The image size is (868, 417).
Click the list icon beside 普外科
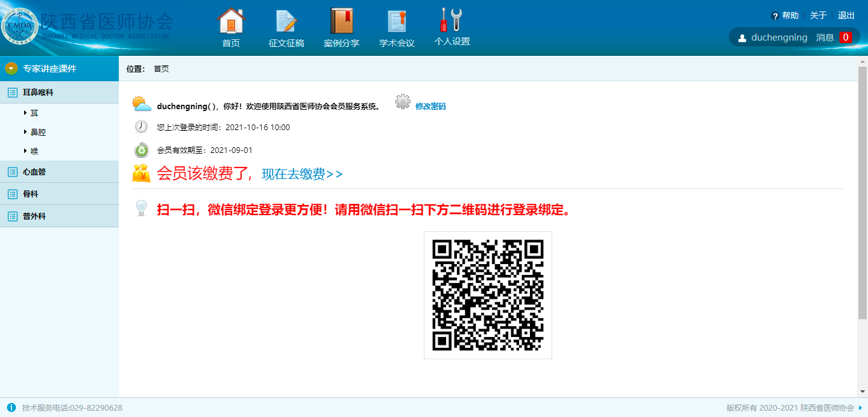click(12, 216)
